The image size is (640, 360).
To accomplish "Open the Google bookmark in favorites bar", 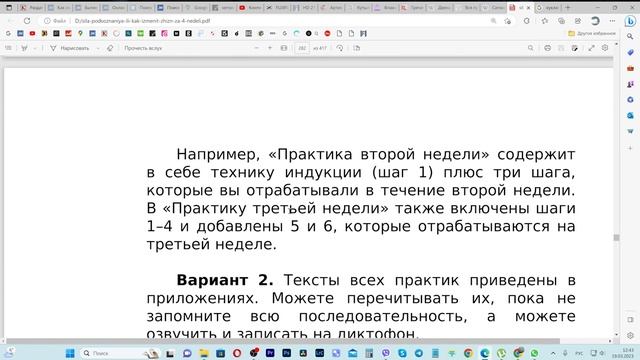I will [8, 33].
